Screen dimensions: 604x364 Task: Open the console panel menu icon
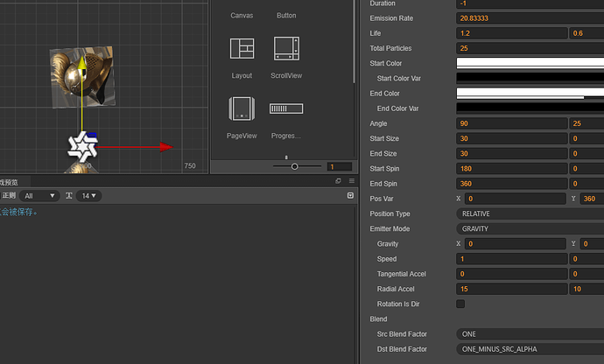click(x=351, y=181)
